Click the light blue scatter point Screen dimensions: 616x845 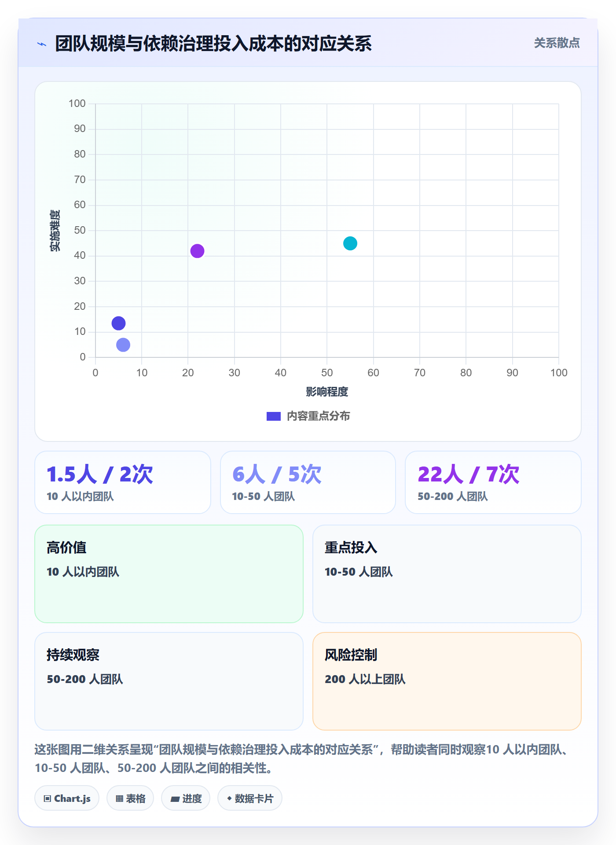(x=123, y=345)
